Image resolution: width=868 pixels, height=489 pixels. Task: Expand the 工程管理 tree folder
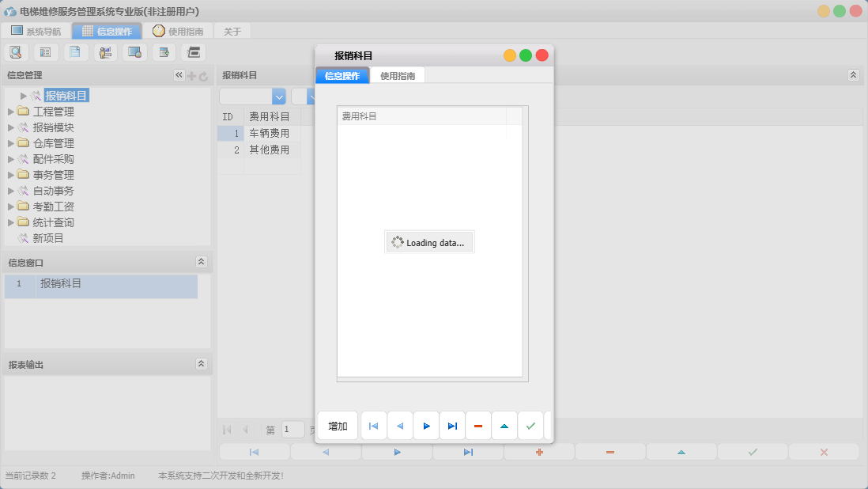tap(11, 112)
